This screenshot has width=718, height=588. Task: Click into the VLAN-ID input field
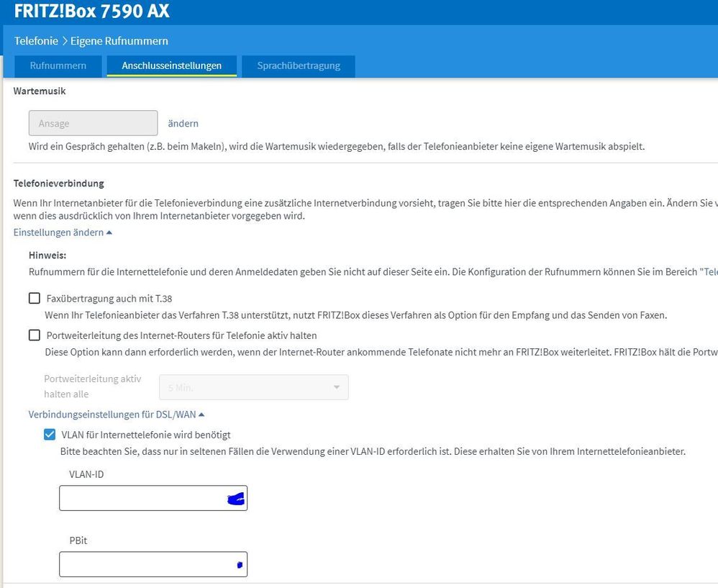coord(153,498)
